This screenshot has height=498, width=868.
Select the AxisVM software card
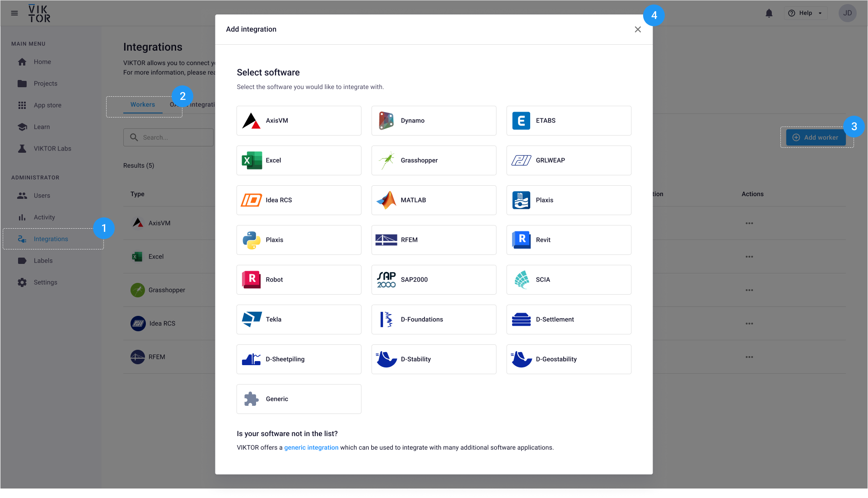click(x=299, y=121)
